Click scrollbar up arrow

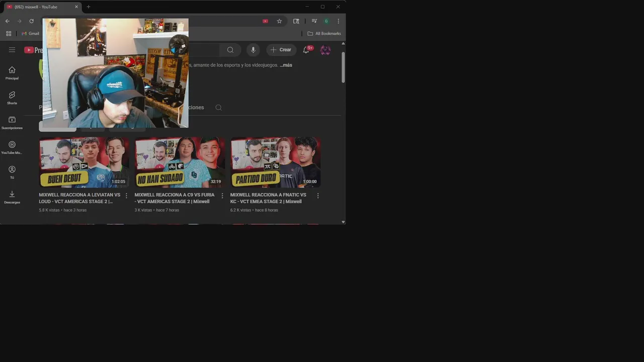pyautogui.click(x=343, y=43)
